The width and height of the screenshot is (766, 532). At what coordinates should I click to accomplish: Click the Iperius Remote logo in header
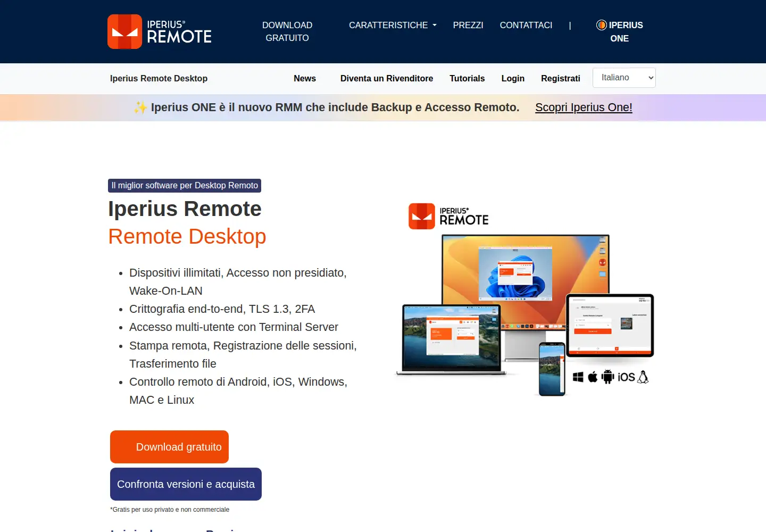[x=160, y=31]
